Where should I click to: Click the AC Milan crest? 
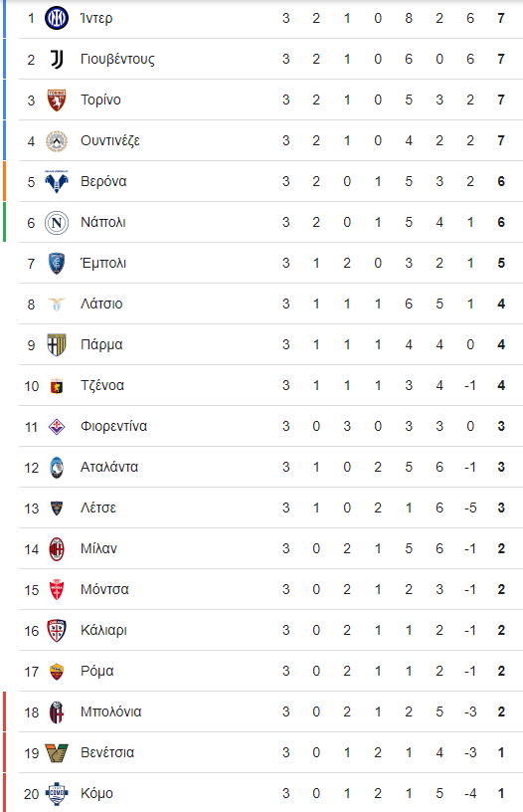coord(57,549)
